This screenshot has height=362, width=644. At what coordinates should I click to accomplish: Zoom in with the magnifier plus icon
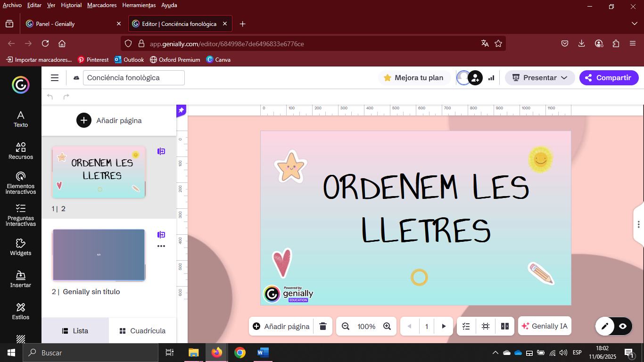click(387, 326)
